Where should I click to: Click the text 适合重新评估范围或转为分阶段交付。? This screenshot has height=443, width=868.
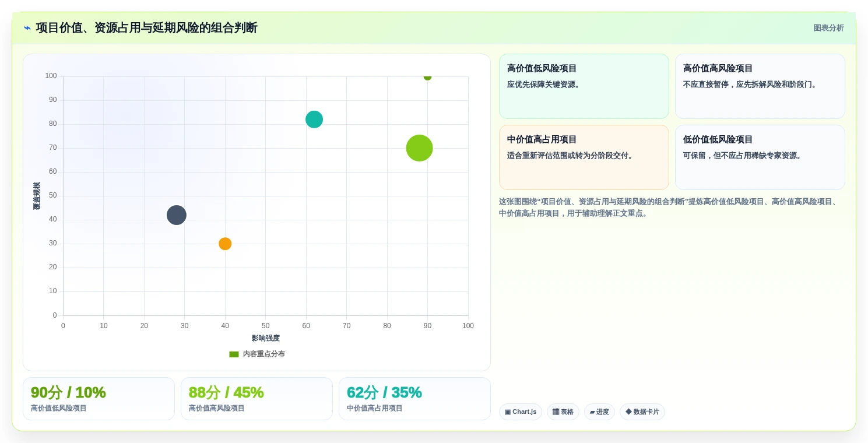tap(571, 156)
